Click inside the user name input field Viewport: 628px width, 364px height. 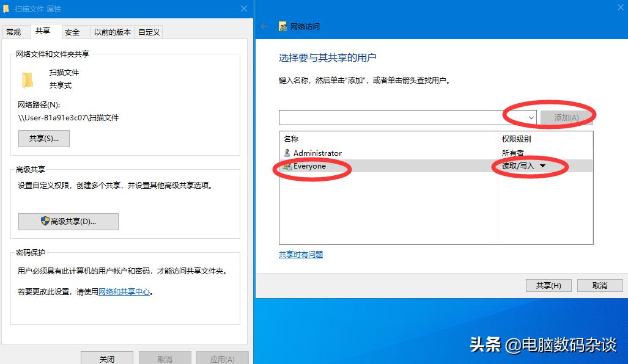[397, 117]
